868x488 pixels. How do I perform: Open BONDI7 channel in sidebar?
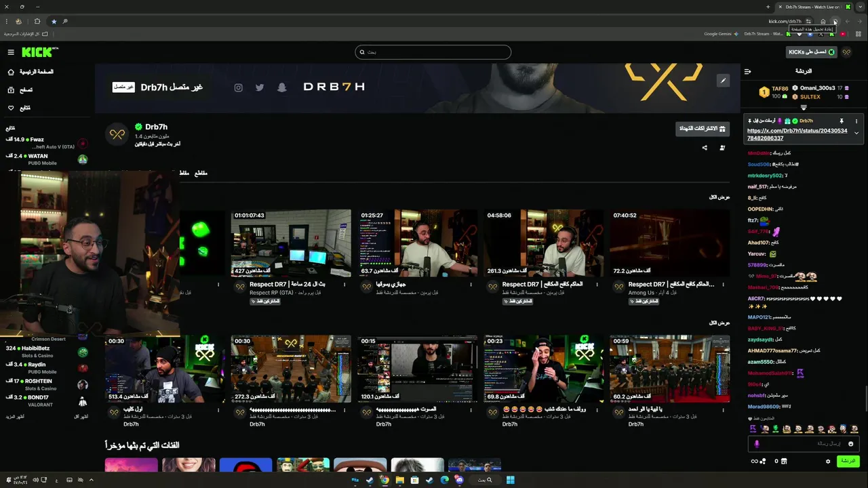[x=46, y=401]
